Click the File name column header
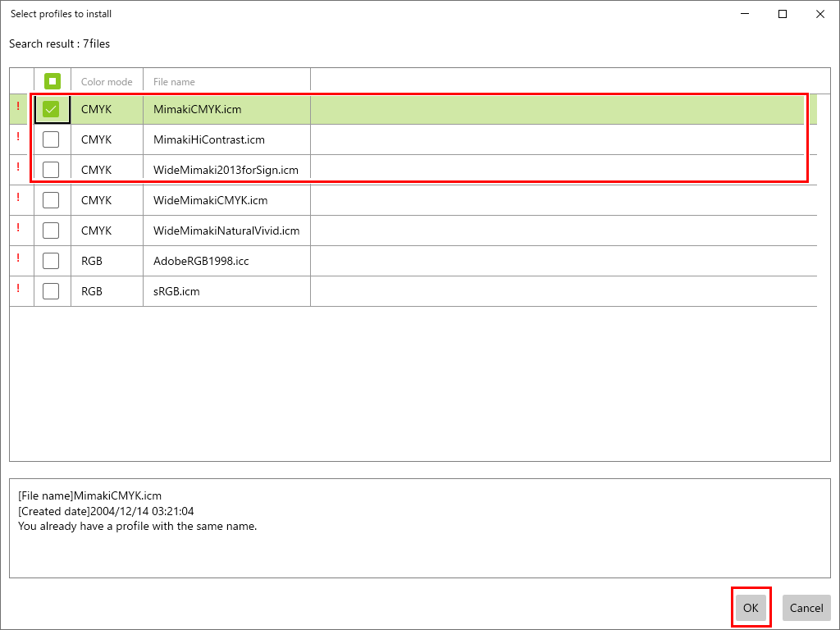The width and height of the screenshot is (840, 630). click(x=174, y=82)
